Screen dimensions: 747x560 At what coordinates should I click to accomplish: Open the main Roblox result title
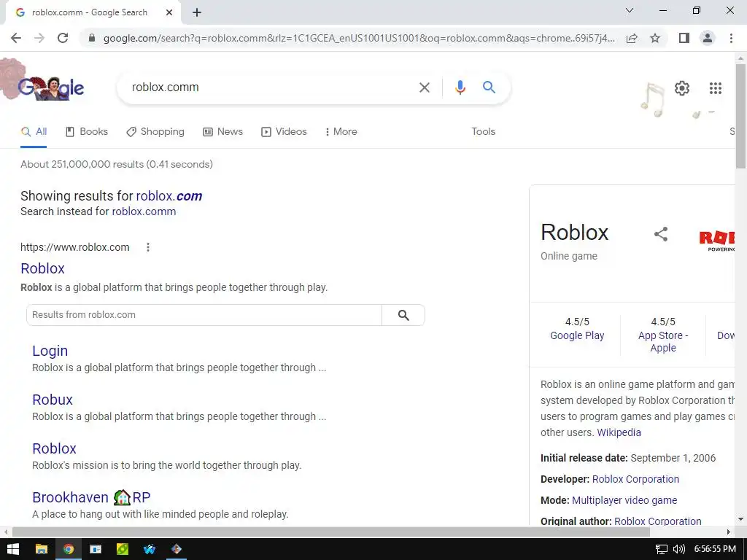click(x=42, y=268)
